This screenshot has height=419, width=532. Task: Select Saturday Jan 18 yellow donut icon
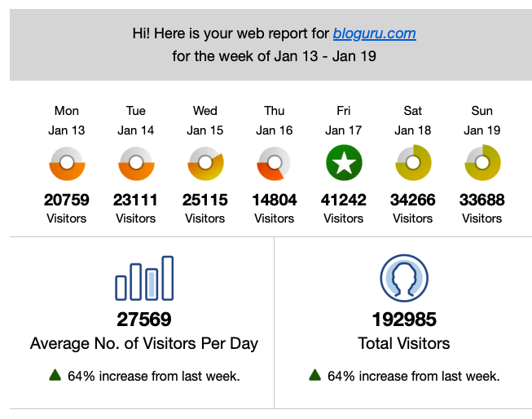(413, 163)
